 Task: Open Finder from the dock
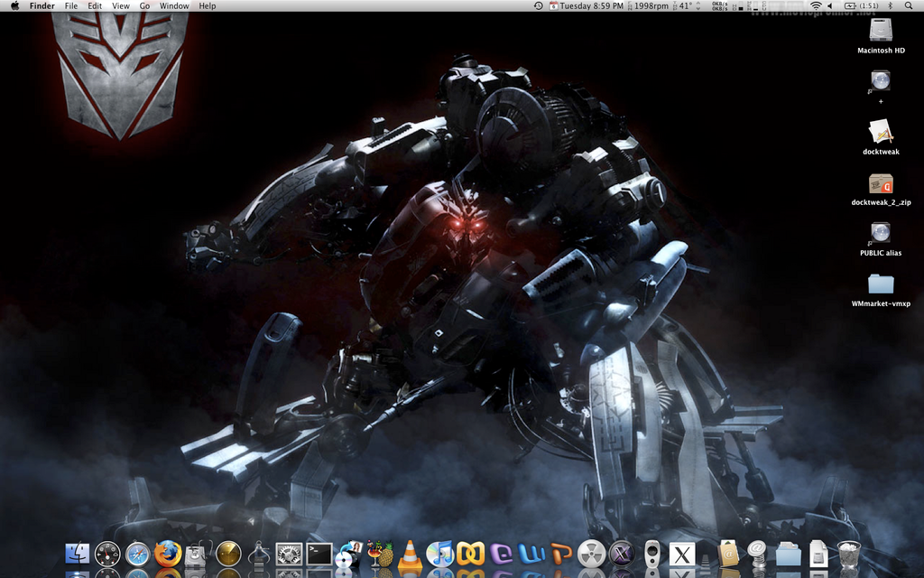[x=77, y=555]
